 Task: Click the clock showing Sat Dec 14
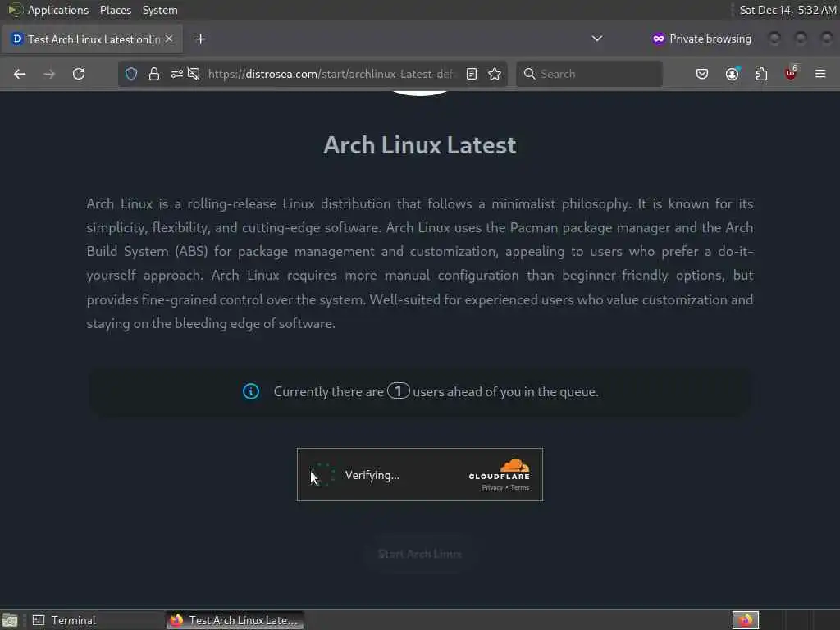[x=787, y=10]
